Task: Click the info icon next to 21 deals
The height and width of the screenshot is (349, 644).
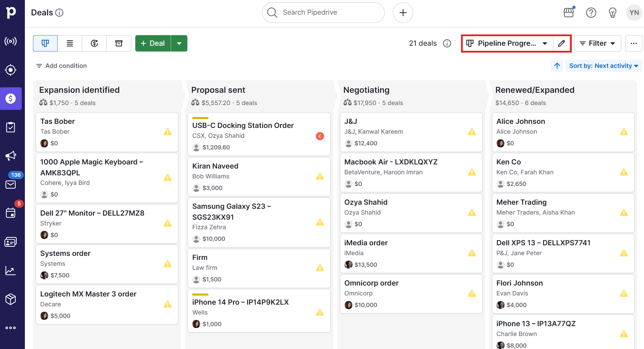Action: (447, 43)
